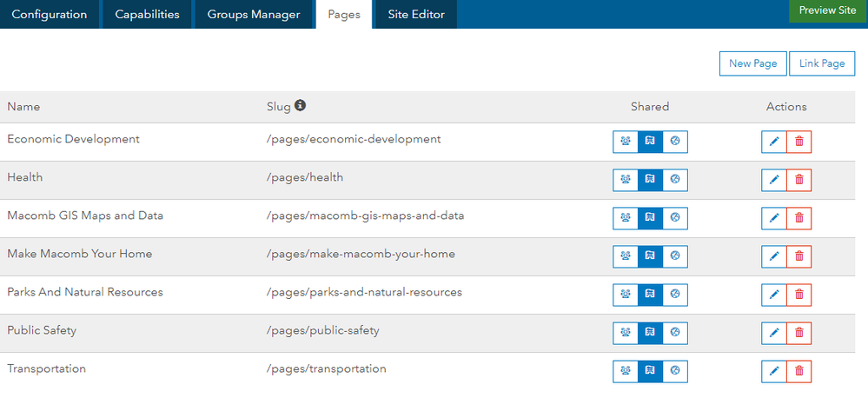868x398 pixels.
Task: Click the pencil icon for Transportation
Action: pyautogui.click(x=773, y=371)
